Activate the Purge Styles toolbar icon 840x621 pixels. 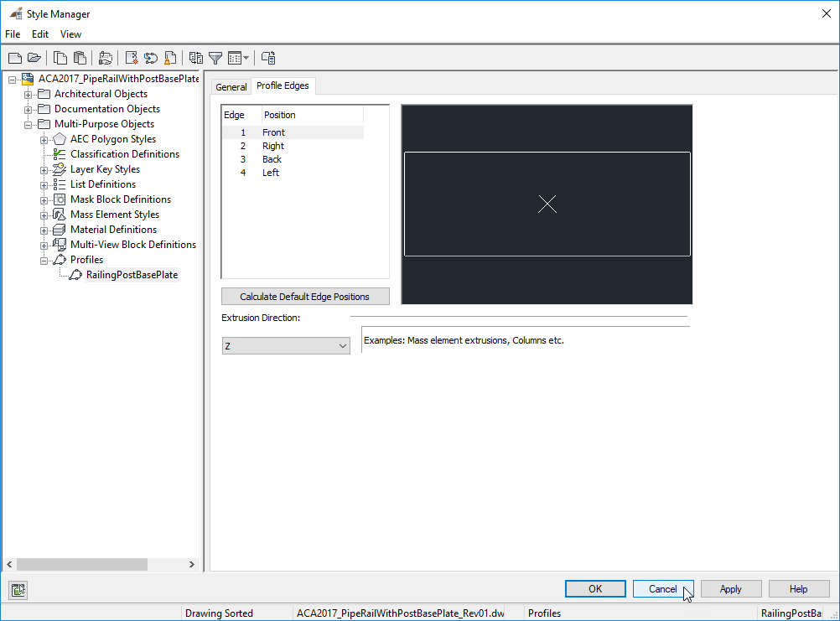[170, 57]
